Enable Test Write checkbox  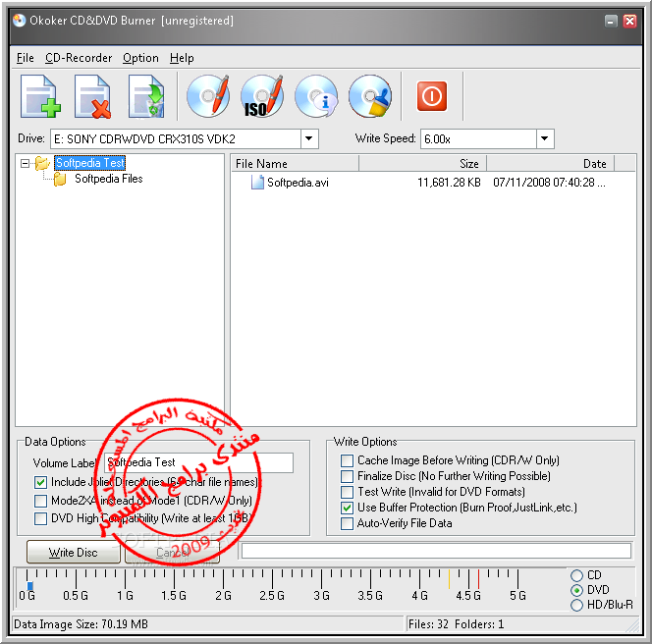coord(347,492)
